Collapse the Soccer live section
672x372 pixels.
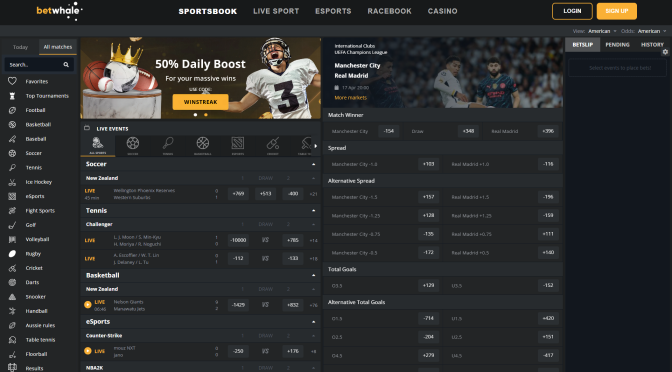313,165
